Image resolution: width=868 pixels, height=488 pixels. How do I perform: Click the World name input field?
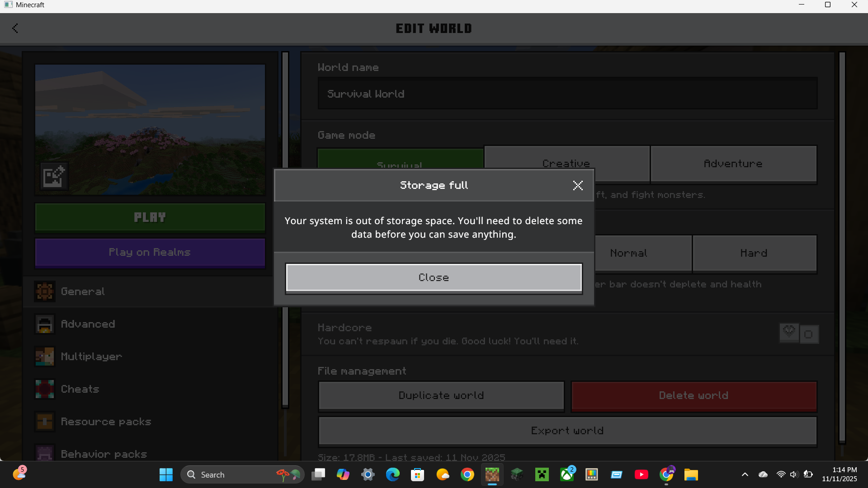point(567,94)
